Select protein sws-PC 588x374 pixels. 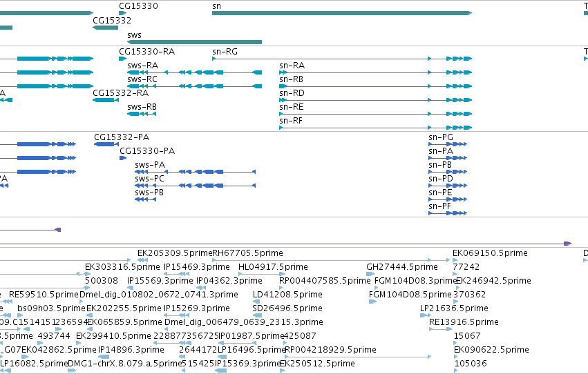tap(195, 186)
